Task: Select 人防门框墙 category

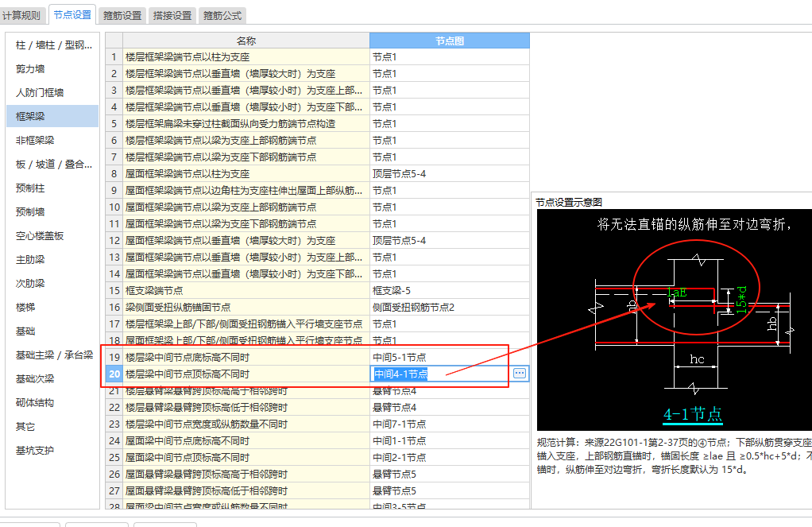Action: (52, 93)
